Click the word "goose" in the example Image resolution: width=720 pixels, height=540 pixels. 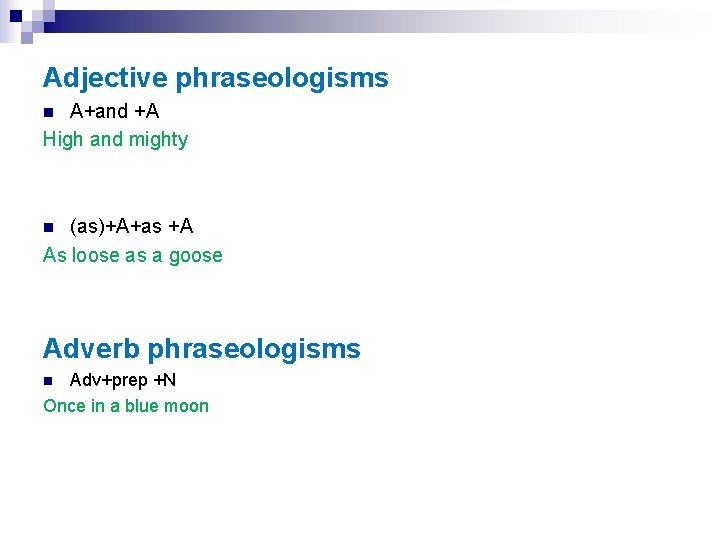195,256
